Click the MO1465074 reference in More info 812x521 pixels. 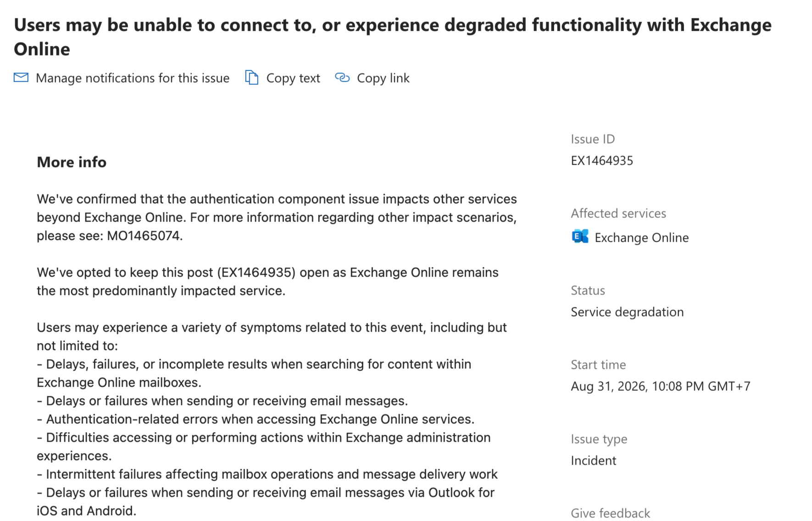pos(143,236)
